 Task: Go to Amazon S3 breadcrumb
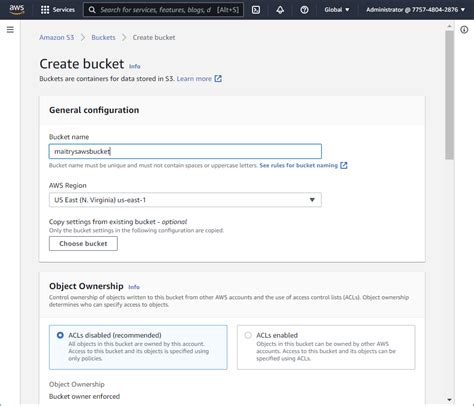click(57, 37)
